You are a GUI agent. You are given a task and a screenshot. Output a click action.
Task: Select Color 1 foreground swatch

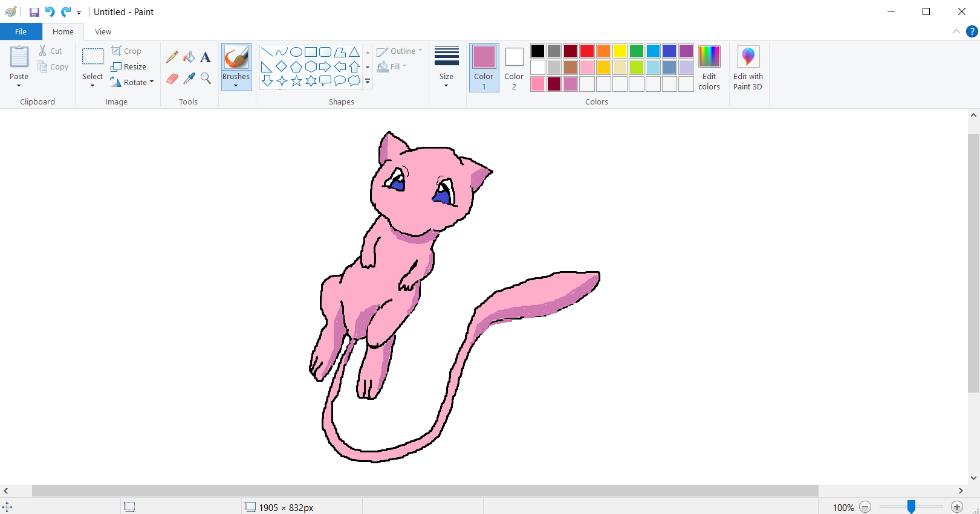point(484,68)
